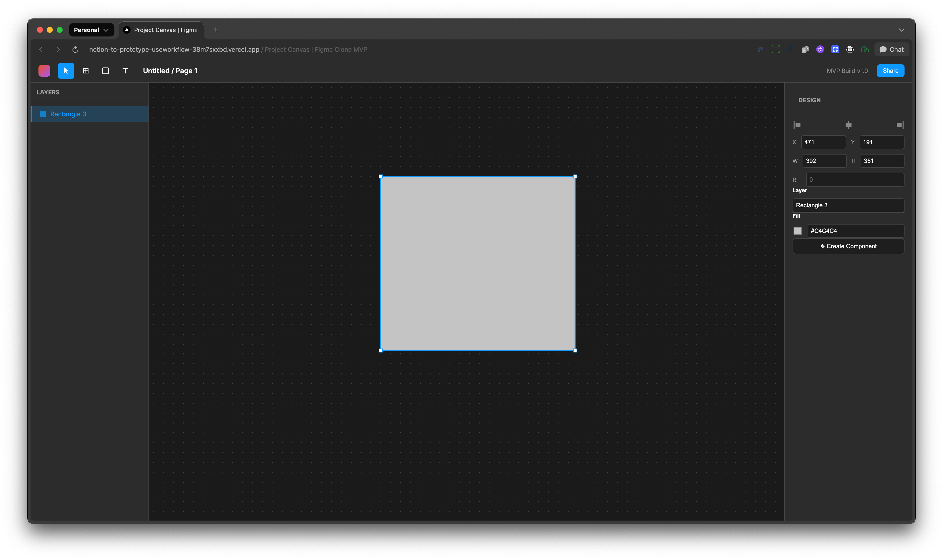
Task: Select the Rectangle tool
Action: (x=105, y=70)
